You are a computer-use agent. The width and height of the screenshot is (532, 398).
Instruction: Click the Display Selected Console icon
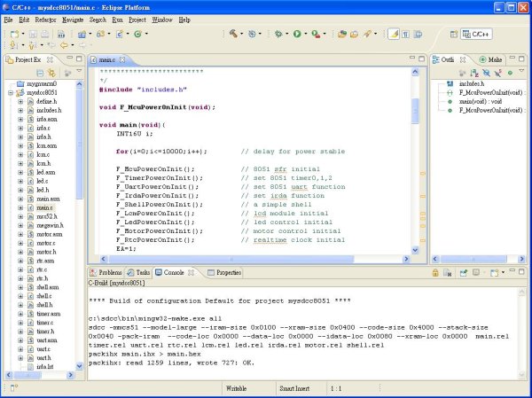[476, 272]
